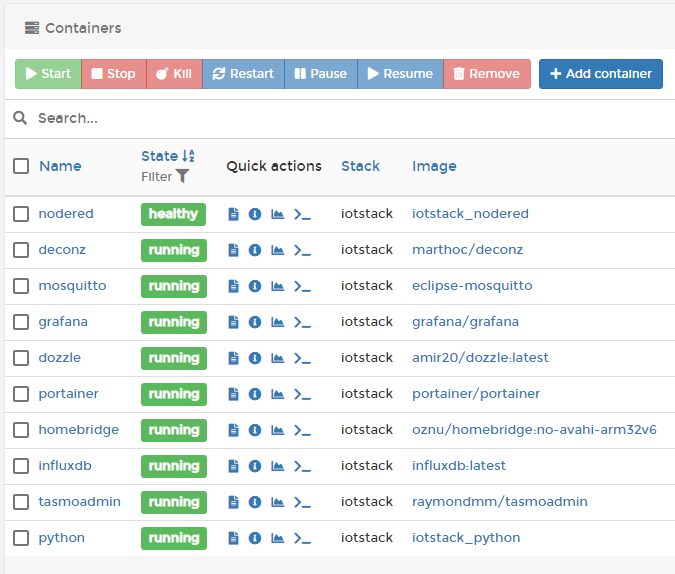The width and height of the screenshot is (675, 574).
Task: Sort the list by Name column
Action: (60, 166)
